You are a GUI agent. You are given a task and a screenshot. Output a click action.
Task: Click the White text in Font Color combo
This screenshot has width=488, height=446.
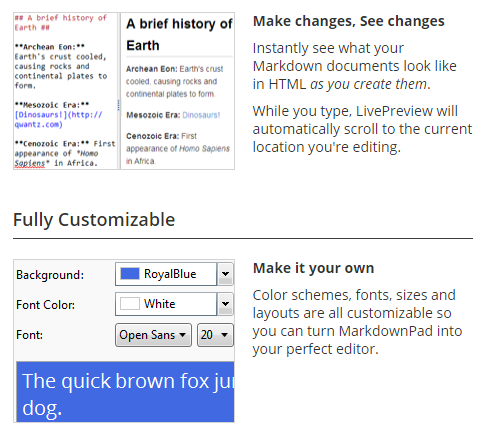pyautogui.click(x=159, y=304)
